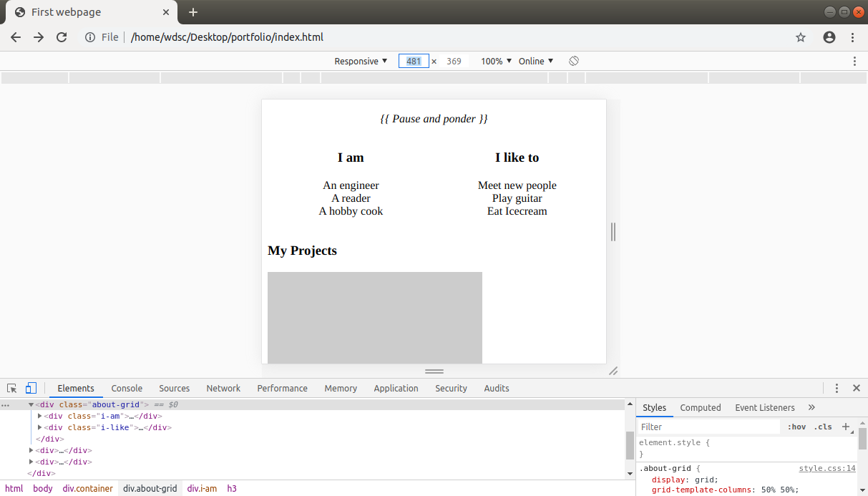
Task: Switch to the Console tab
Action: [127, 388]
